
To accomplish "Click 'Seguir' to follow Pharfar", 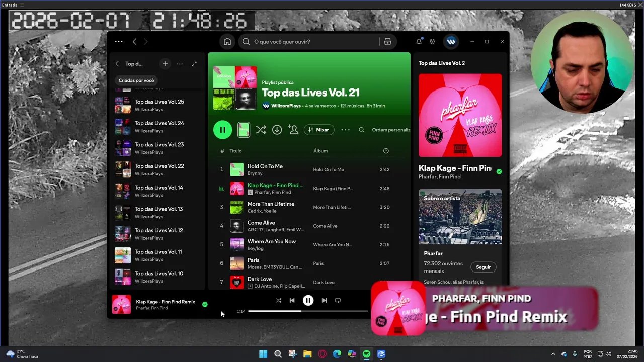I will pyautogui.click(x=483, y=267).
